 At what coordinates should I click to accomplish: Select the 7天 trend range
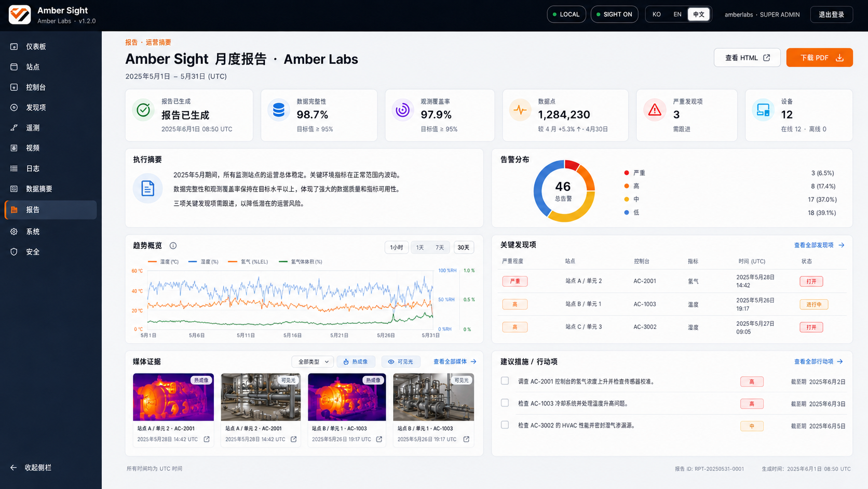tap(440, 247)
